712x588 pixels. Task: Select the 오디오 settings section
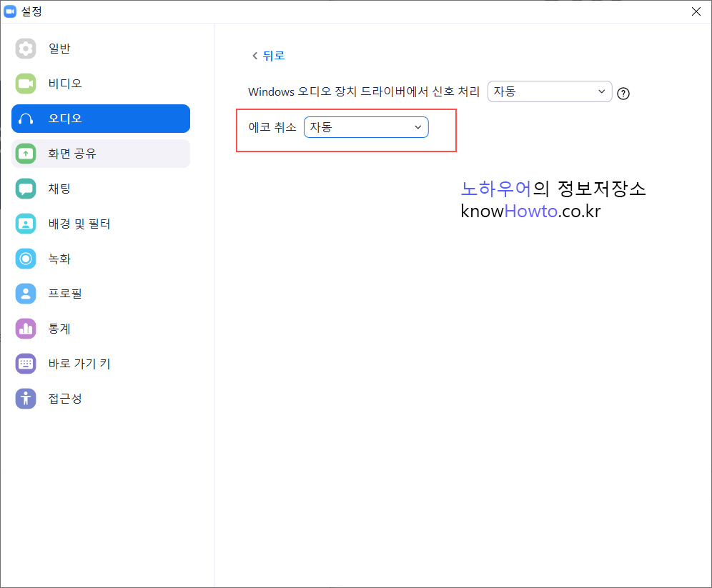tap(101, 119)
